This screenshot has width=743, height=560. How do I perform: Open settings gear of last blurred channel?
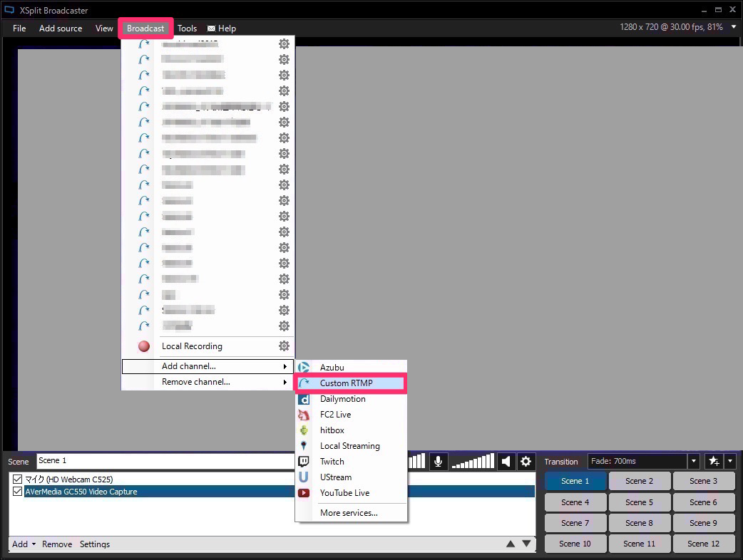point(284,326)
